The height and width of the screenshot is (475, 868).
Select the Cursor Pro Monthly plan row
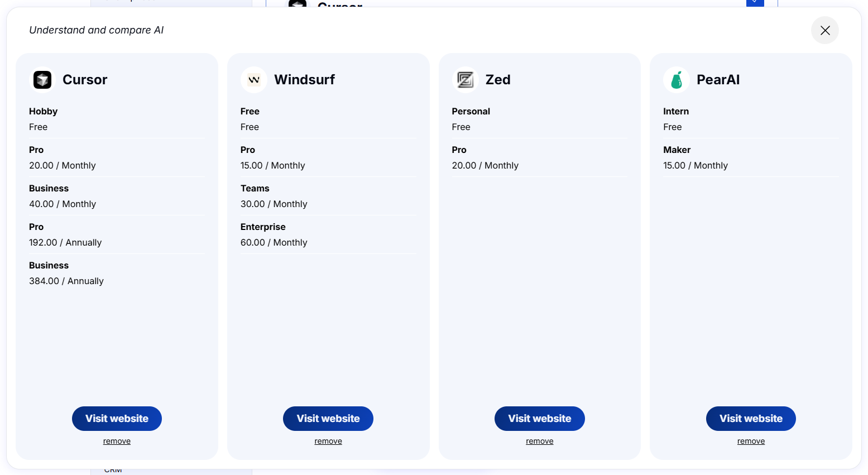point(62,157)
